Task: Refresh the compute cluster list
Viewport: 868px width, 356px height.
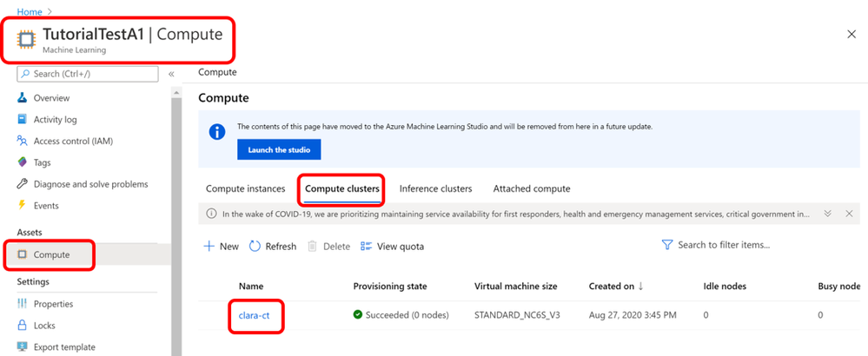Action: (273, 247)
